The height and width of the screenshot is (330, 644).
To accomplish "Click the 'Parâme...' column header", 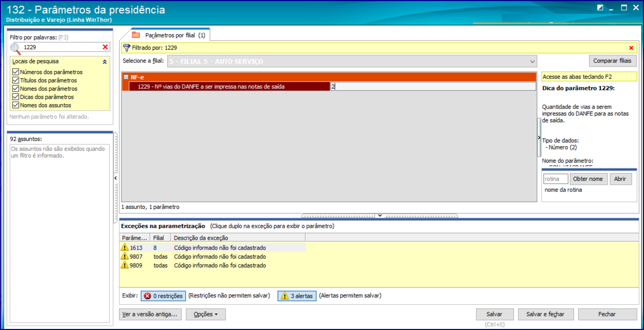I will tap(135, 238).
